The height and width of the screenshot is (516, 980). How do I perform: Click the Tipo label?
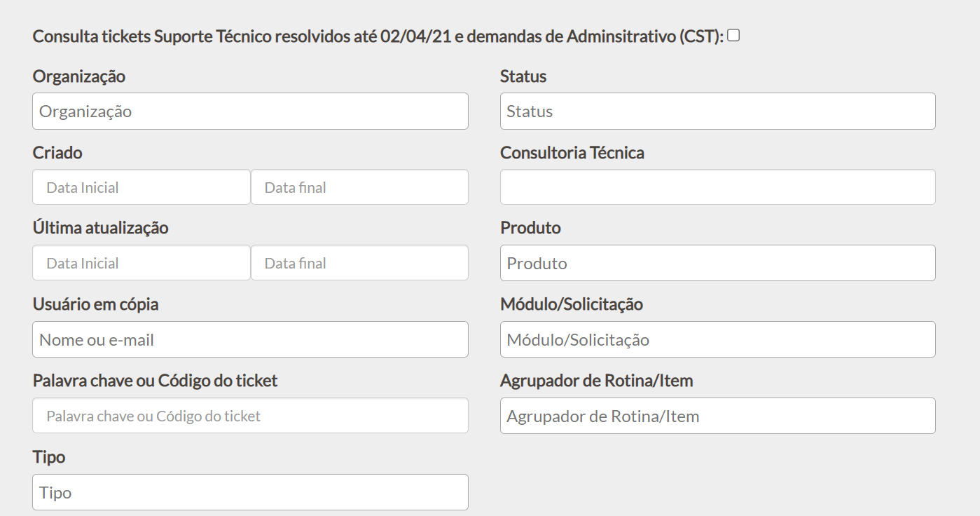pos(48,456)
